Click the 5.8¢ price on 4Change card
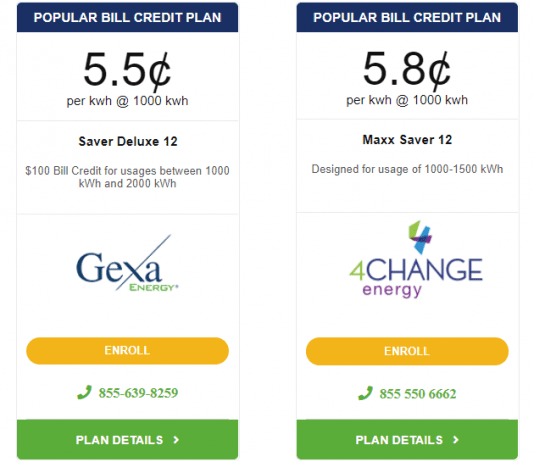Viewport: 534px width, 462px height. (x=407, y=69)
